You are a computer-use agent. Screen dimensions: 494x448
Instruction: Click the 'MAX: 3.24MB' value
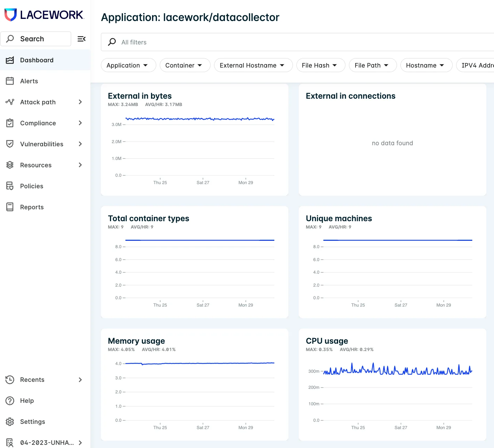click(123, 105)
